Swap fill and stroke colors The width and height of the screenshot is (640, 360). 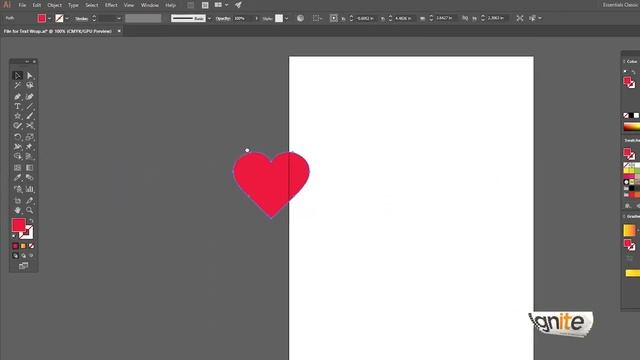click(x=31, y=221)
